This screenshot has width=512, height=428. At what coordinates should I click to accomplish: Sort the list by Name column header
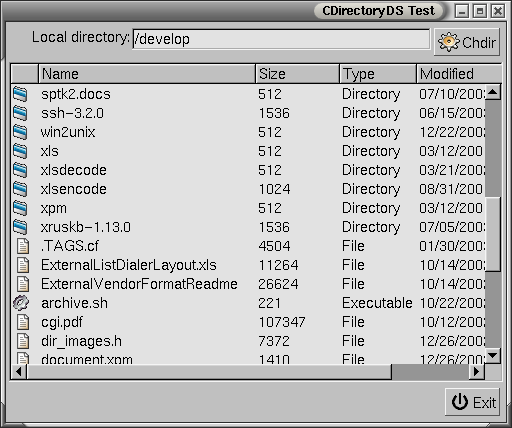[x=147, y=74]
